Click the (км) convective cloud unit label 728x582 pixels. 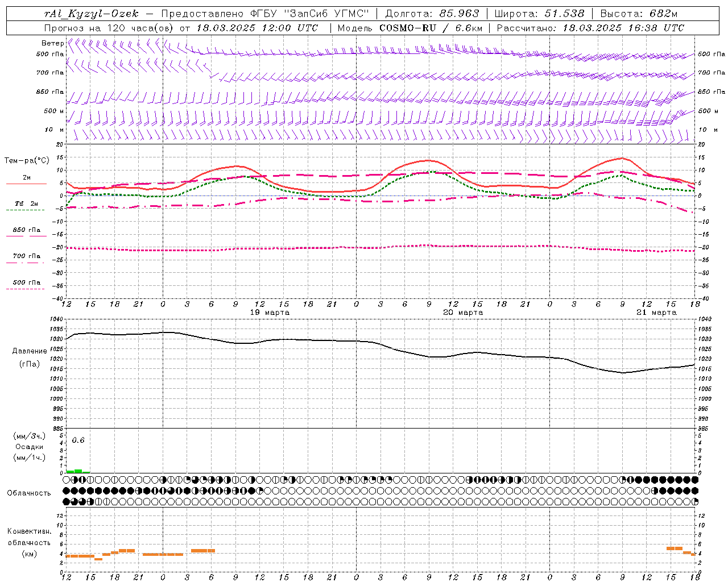point(29,554)
